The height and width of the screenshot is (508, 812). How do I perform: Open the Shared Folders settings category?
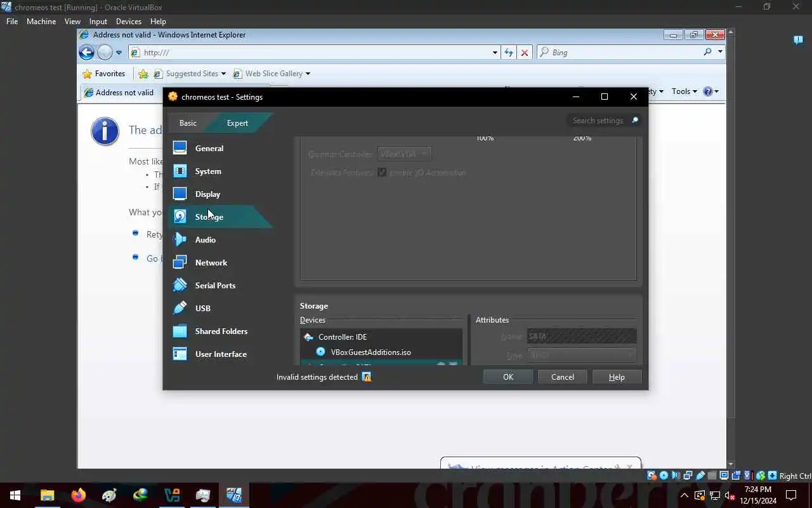[x=221, y=331]
